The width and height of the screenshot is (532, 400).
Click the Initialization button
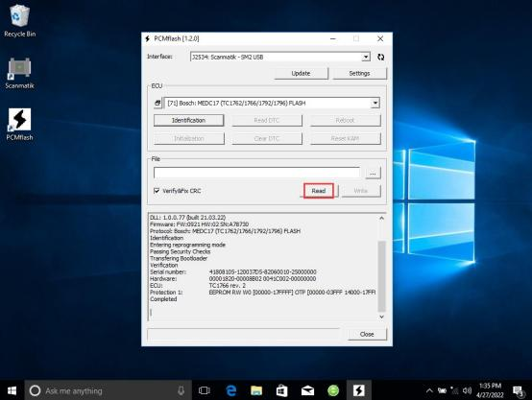188,139
